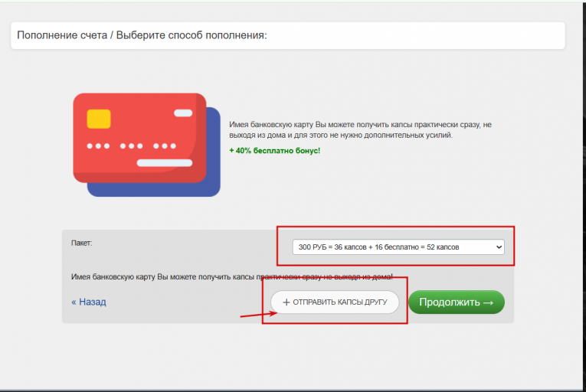Click the + 40% бесплатно бонус! text
The width and height of the screenshot is (586, 392).
275,151
